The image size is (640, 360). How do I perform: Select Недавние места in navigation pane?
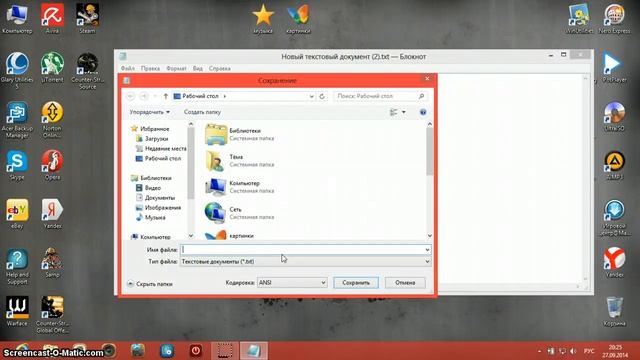[161, 149]
